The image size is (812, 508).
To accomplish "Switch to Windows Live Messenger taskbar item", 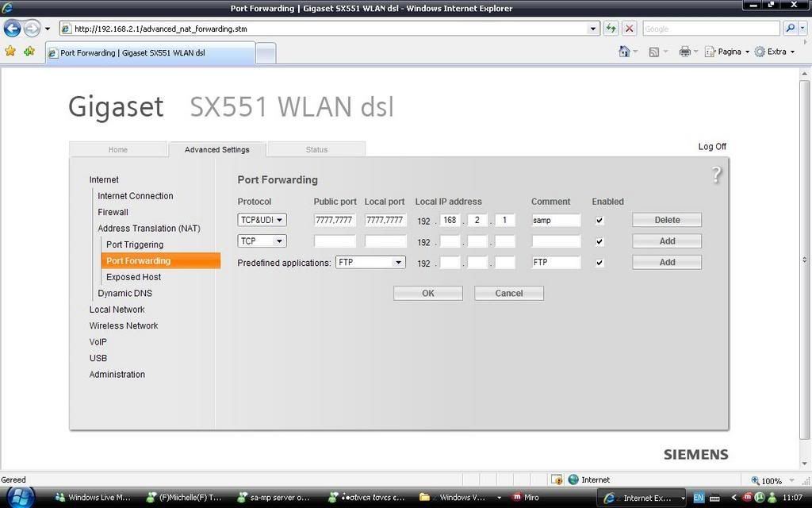I will point(94,498).
